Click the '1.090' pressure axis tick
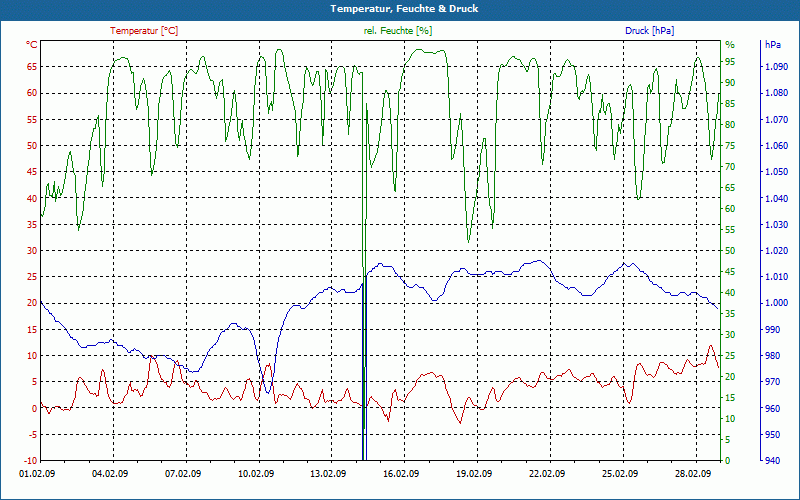800x500 pixels. [777, 66]
